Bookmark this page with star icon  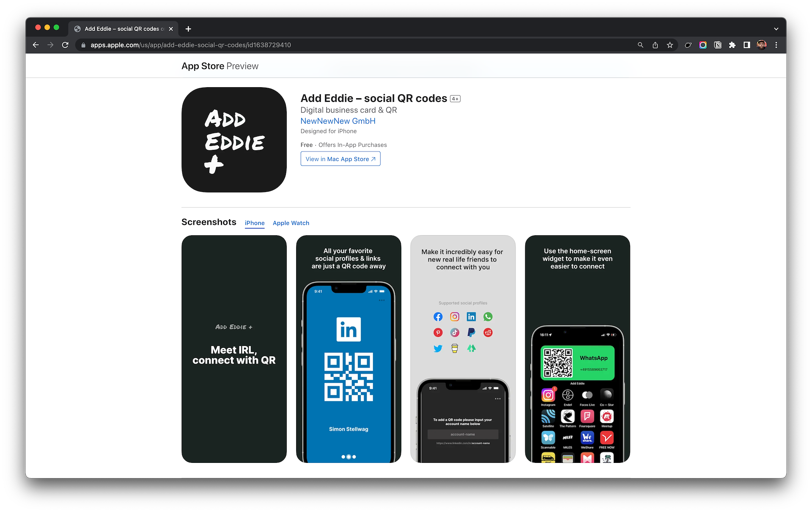pyautogui.click(x=670, y=45)
